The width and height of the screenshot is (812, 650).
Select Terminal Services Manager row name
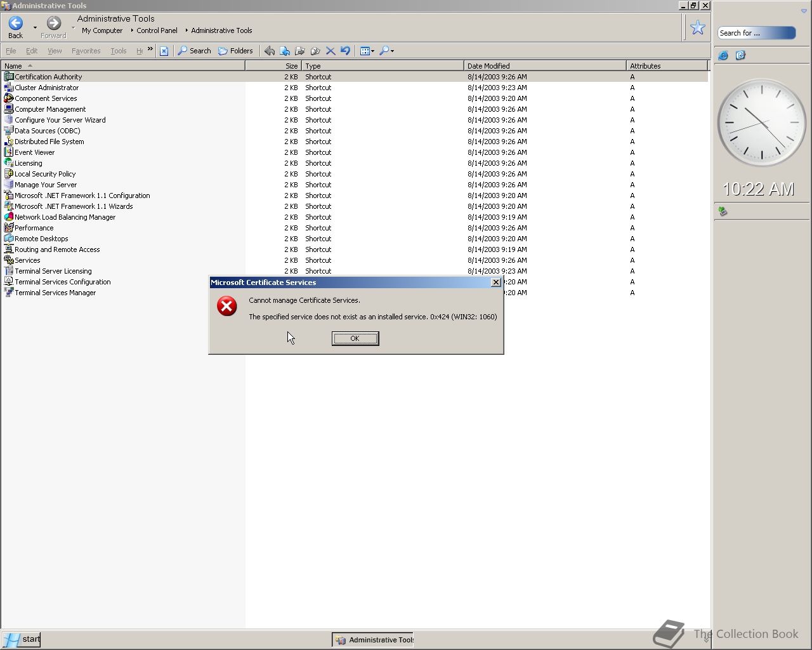tap(55, 293)
